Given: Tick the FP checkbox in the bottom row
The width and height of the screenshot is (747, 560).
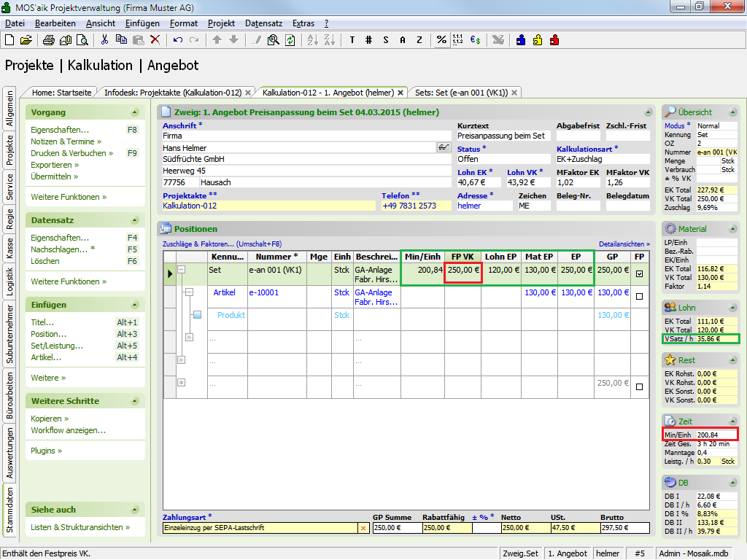Looking at the screenshot, I should pos(639,387).
